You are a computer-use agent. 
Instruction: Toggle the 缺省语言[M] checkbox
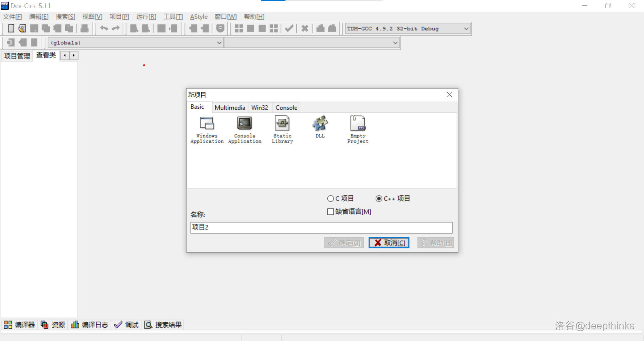click(349, 212)
